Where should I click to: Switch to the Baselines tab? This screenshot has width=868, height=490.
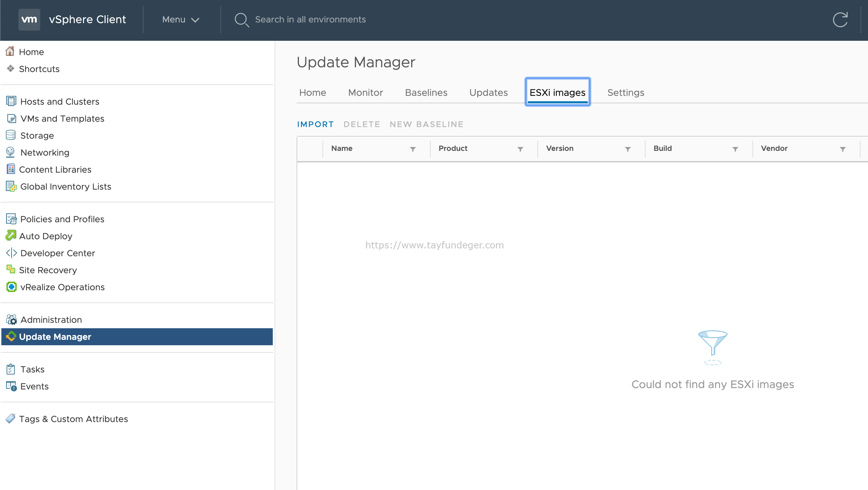click(x=426, y=92)
